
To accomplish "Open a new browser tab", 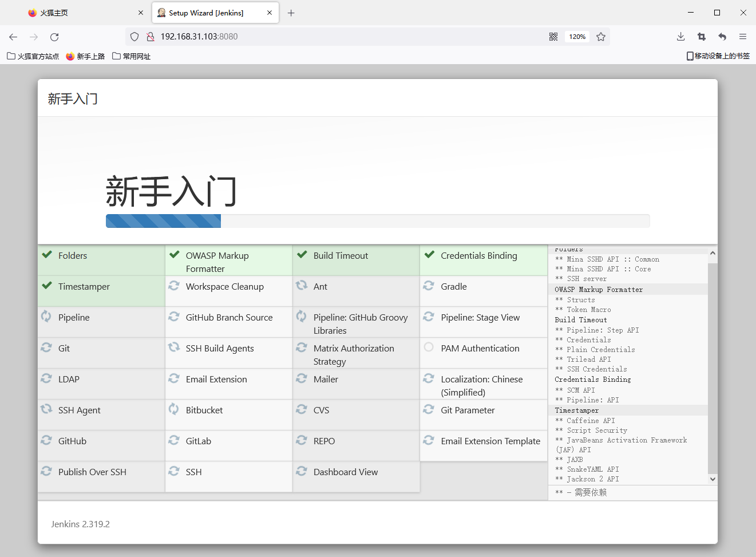I will [291, 13].
